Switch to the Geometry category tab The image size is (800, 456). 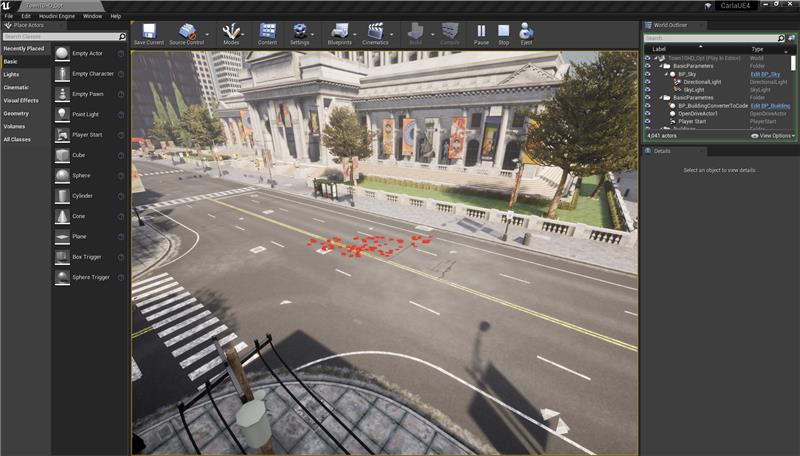[x=16, y=113]
